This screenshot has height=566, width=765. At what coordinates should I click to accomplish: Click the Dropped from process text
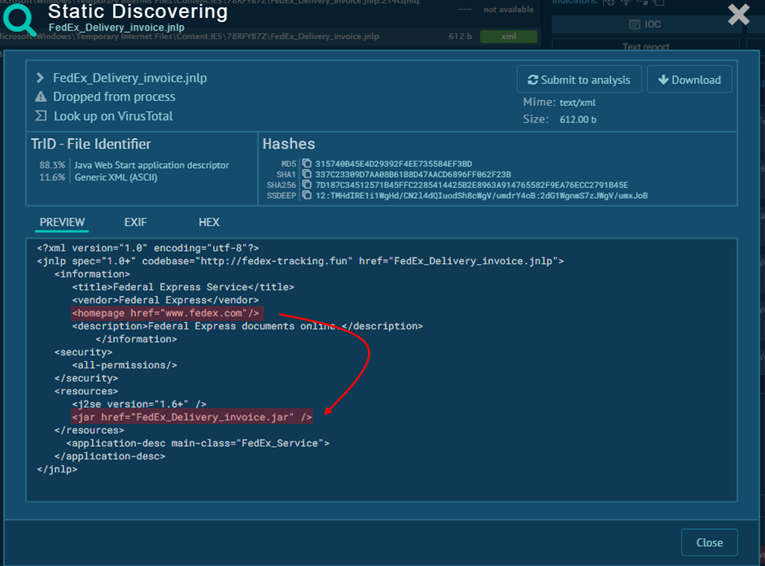114,97
